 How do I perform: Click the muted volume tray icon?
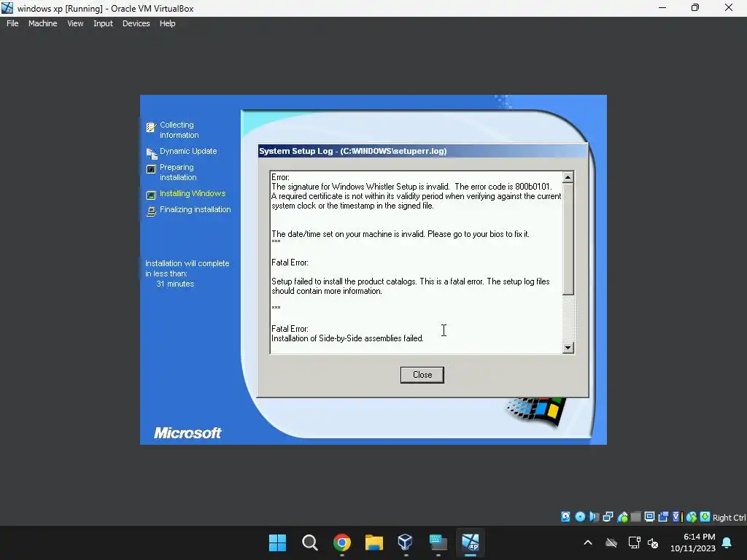pyautogui.click(x=653, y=542)
